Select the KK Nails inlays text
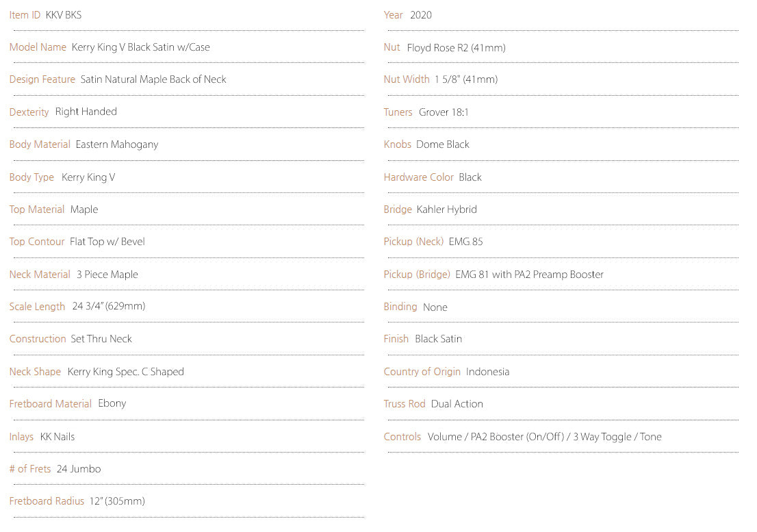Screen dimensions: 757x532 click(57, 436)
